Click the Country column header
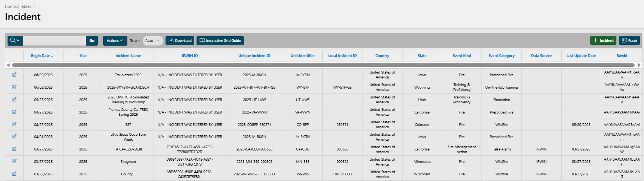This screenshot has height=181, width=644. [x=382, y=55]
